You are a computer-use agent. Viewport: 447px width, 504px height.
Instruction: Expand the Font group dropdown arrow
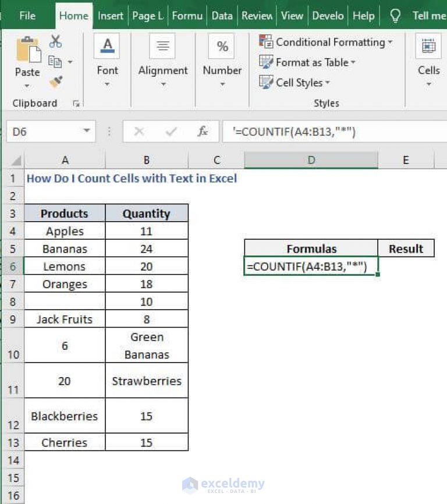tap(107, 84)
